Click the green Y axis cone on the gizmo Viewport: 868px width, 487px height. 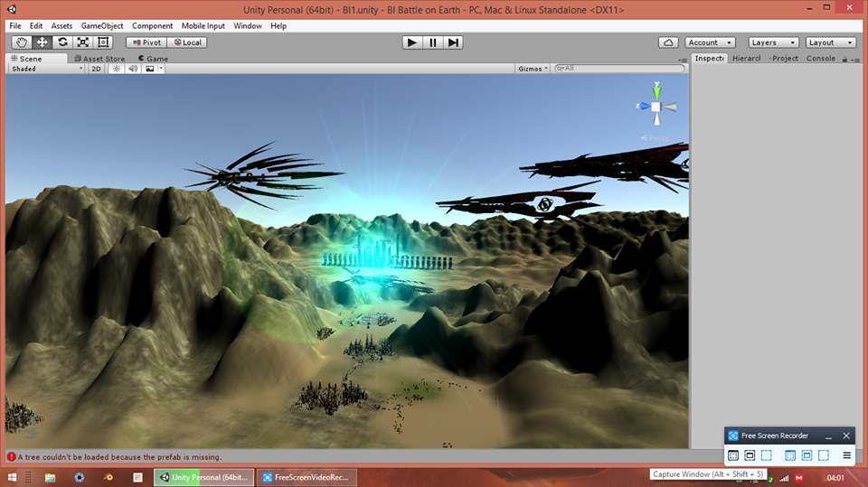point(656,91)
